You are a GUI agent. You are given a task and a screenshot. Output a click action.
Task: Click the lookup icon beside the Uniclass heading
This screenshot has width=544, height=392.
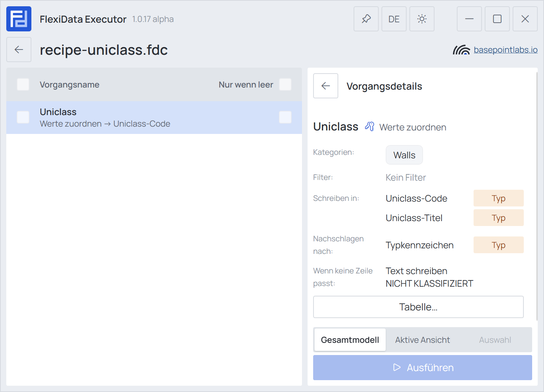370,126
